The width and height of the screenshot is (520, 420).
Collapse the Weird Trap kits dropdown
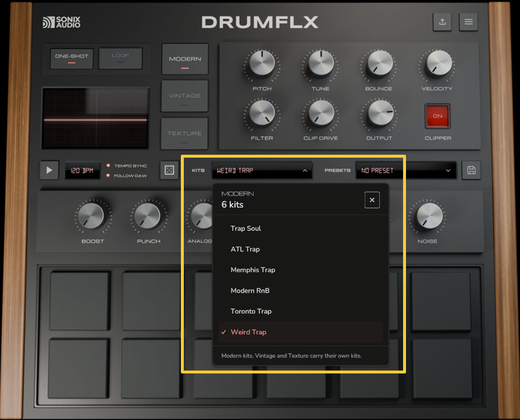tap(262, 170)
